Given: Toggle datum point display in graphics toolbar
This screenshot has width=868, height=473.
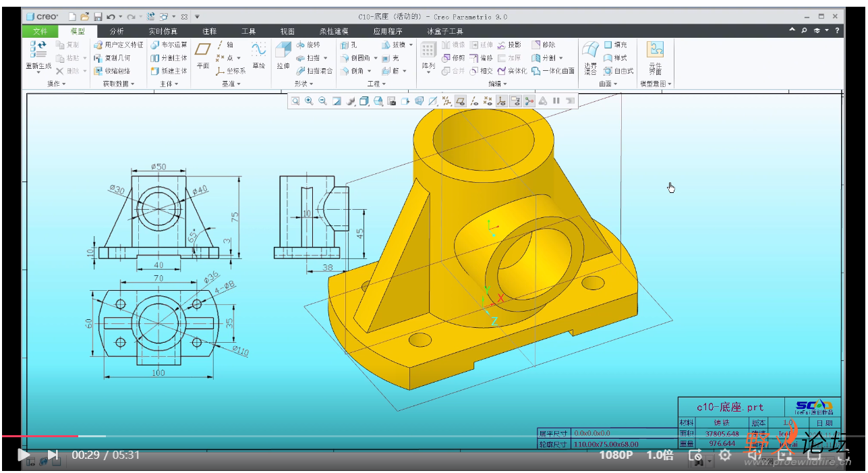Looking at the screenshot, I should click(488, 101).
